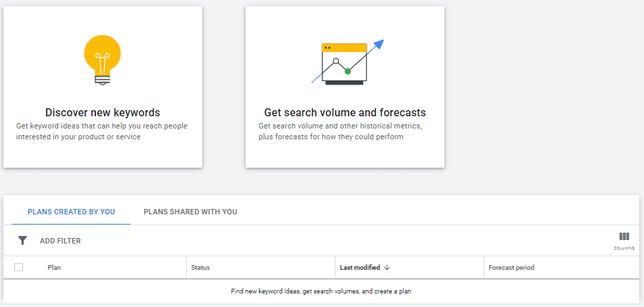The width and height of the screenshot is (644, 307).
Task: Sort by the Status column header
Action: [200, 268]
